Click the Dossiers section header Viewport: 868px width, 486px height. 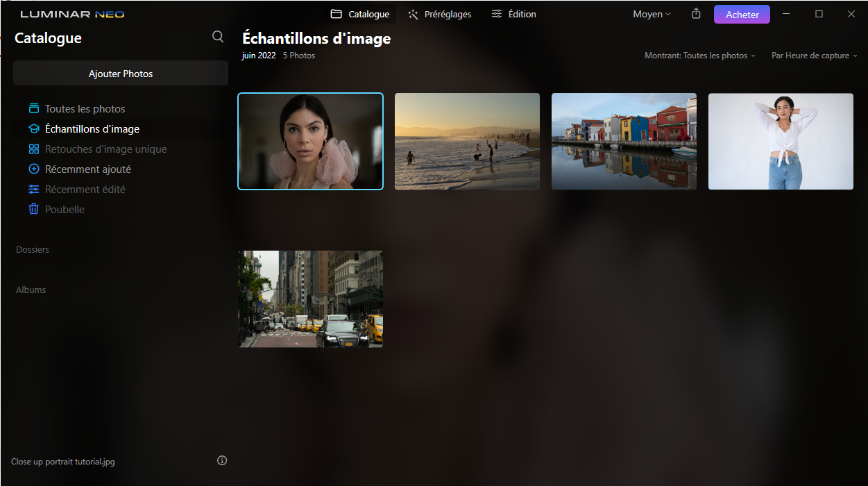tap(33, 249)
